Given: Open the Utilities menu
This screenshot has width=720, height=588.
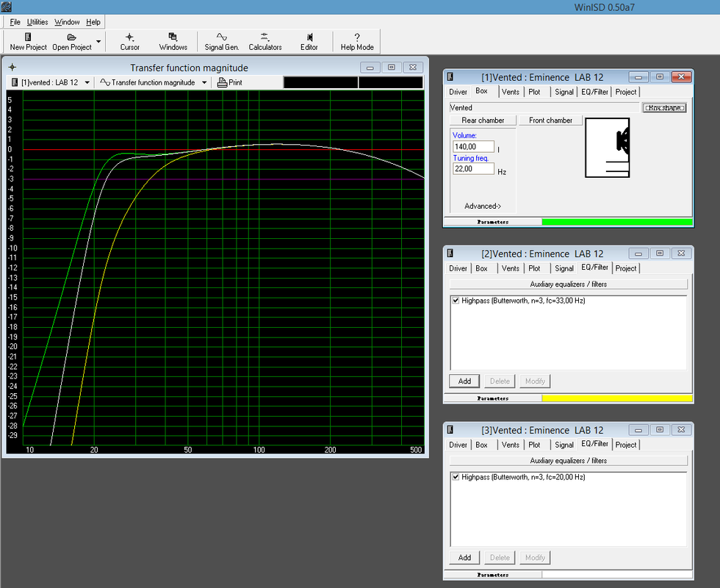Looking at the screenshot, I should click(x=37, y=22).
